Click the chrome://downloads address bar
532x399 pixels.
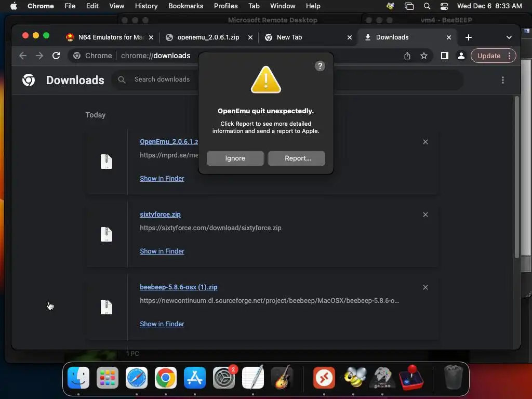point(155,56)
